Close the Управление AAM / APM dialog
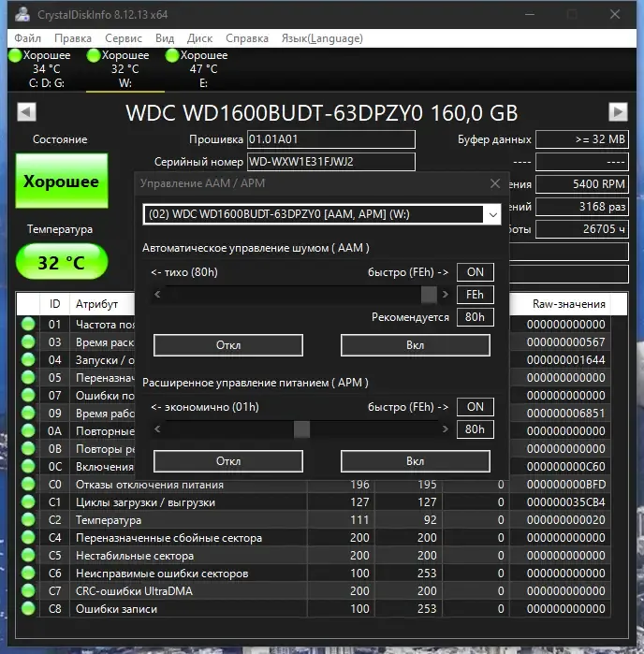Screen dimensions: 644x654 [x=495, y=183]
